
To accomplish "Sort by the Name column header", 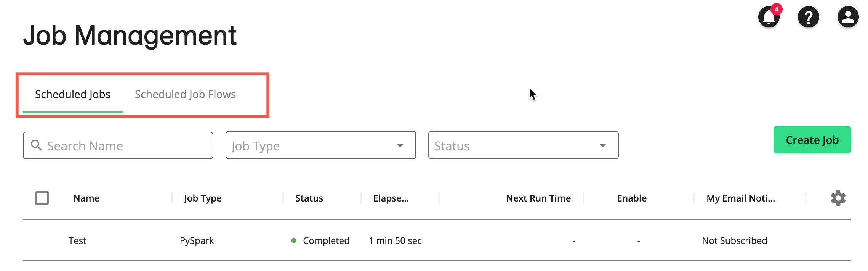I will [x=86, y=198].
